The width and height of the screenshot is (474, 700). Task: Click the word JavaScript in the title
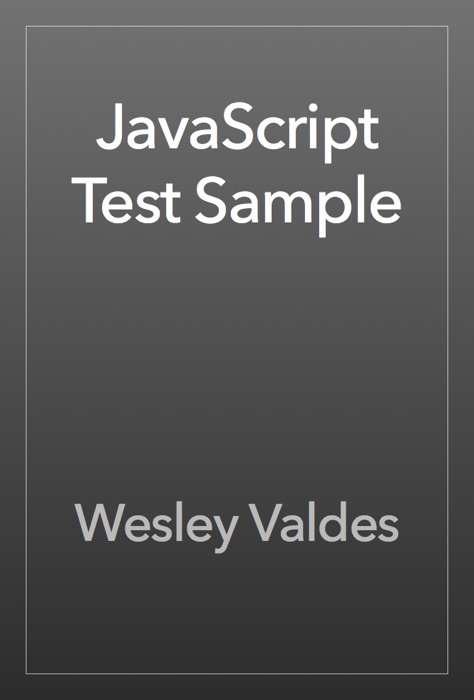click(x=237, y=132)
